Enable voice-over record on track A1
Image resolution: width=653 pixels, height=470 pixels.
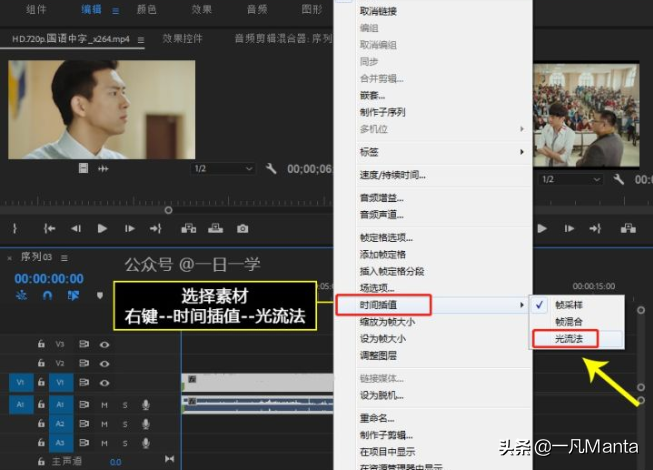tap(146, 404)
